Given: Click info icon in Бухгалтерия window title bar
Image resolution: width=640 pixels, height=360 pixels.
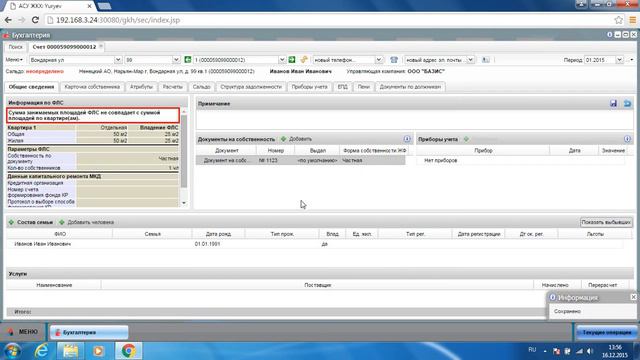Looking at the screenshot, I should click(609, 35).
